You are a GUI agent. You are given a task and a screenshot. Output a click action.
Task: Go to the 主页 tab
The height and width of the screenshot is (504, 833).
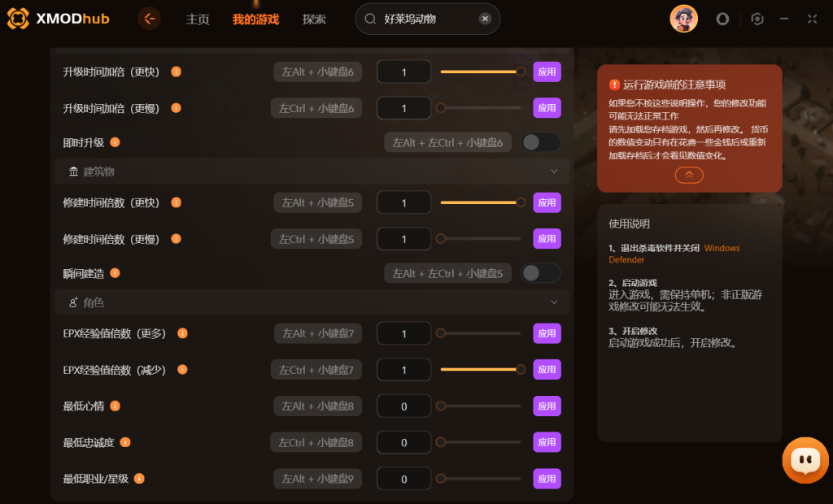(x=198, y=20)
